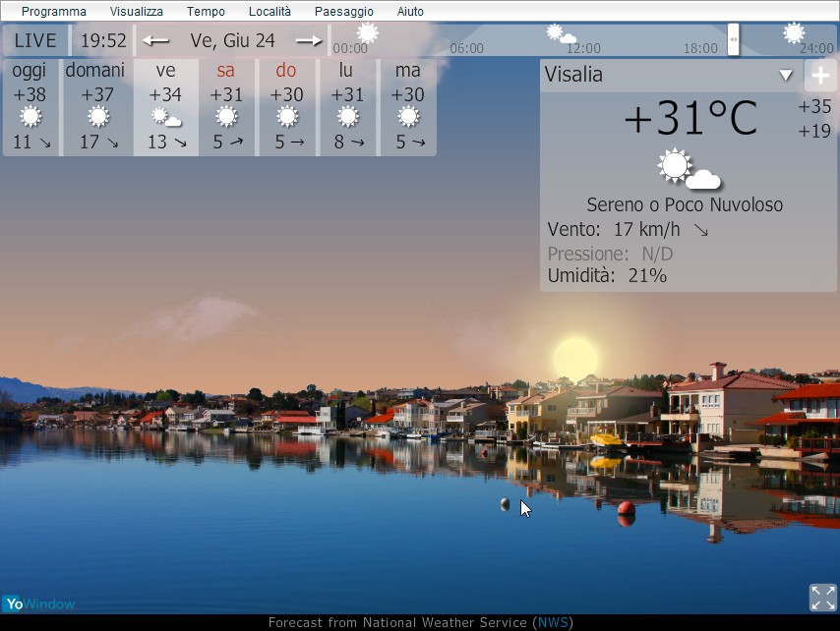Click the large partly cloudy weather icon

click(689, 169)
